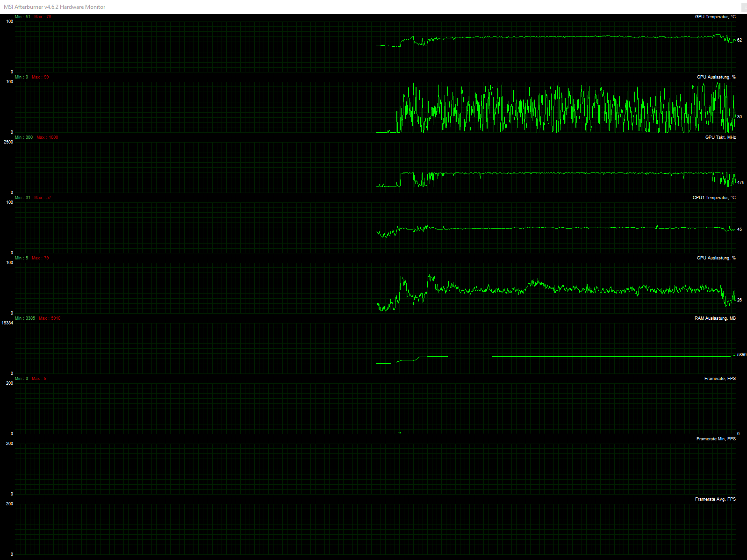Image resolution: width=747 pixels, height=560 pixels.
Task: Click the '200' axis maximum of Framerate Avg
Action: (x=9, y=504)
